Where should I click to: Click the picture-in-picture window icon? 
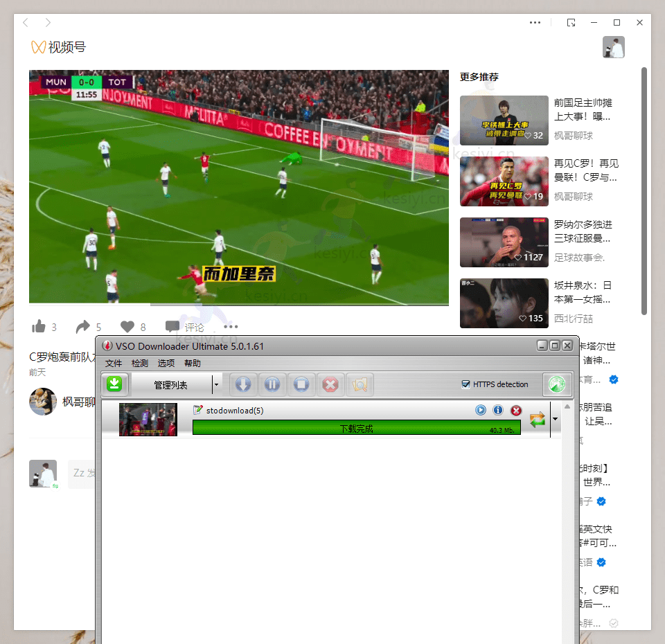[x=571, y=22]
